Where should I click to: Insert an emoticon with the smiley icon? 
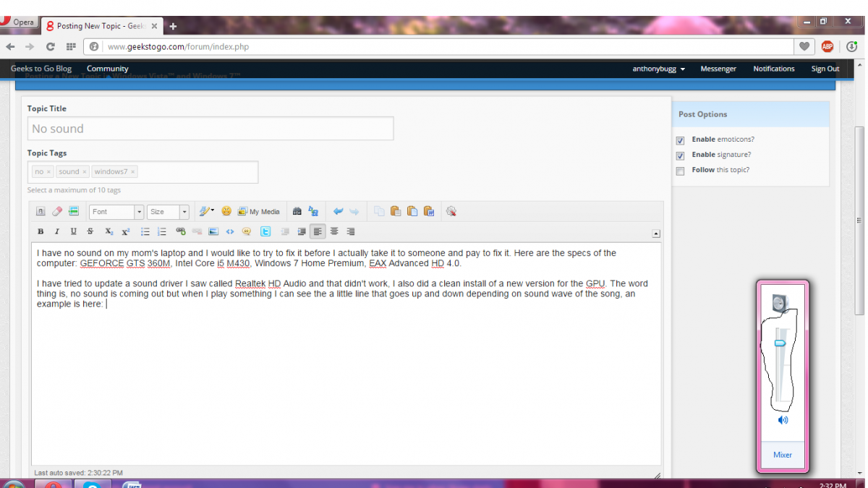click(x=226, y=212)
